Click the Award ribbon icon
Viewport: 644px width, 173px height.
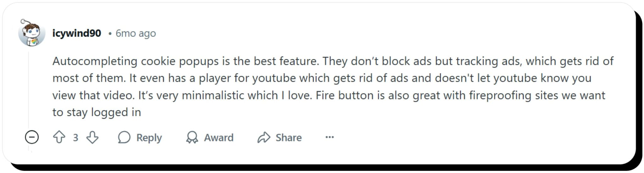[x=192, y=137]
